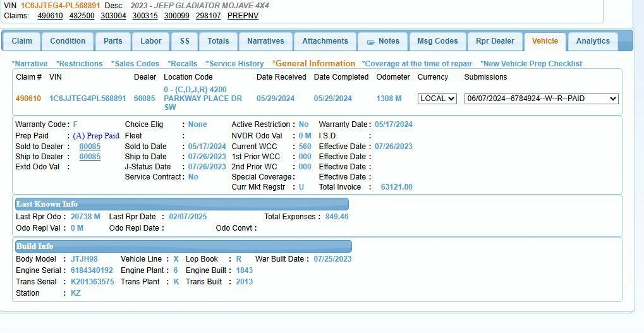Expand the Submissions dropdown
This screenshot has height=333, width=644.
pos(542,99)
